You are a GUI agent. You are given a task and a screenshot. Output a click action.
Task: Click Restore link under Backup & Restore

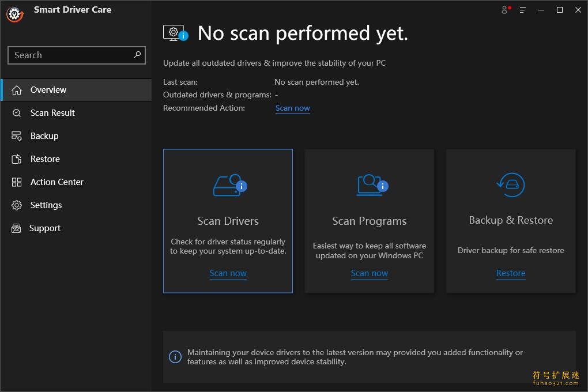pyautogui.click(x=511, y=273)
